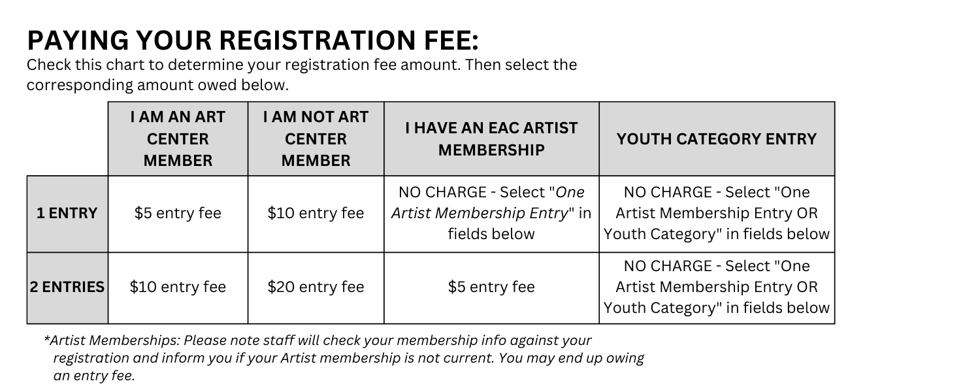Click the italic NO CHARGE One Artist Membership Entry cell
Image resolution: width=980 pixels, height=392 pixels.
[x=491, y=214]
